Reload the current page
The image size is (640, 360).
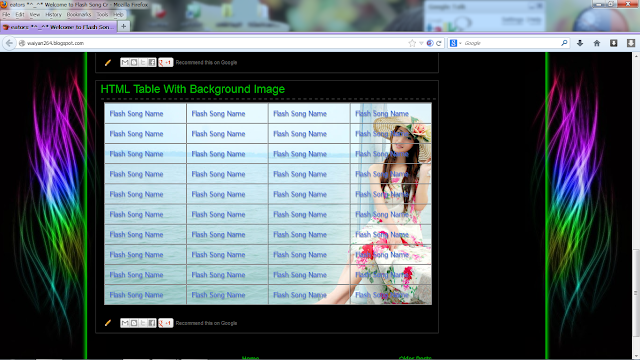[x=439, y=43]
